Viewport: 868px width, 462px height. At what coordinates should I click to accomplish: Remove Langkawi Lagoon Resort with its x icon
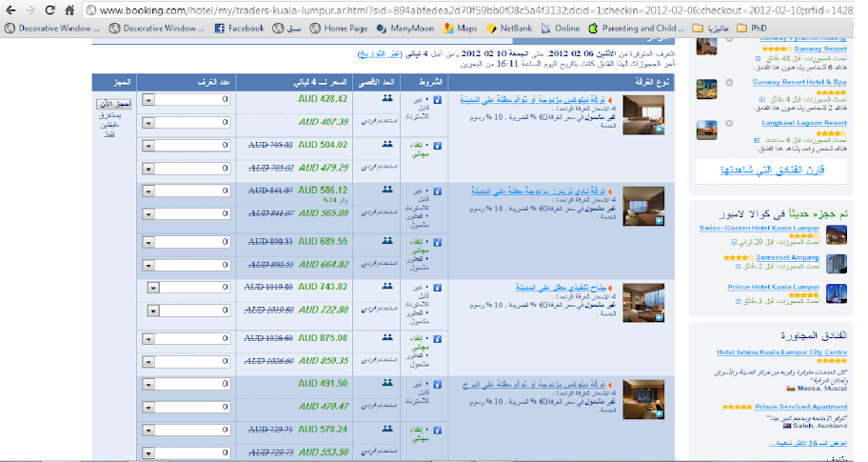729,123
